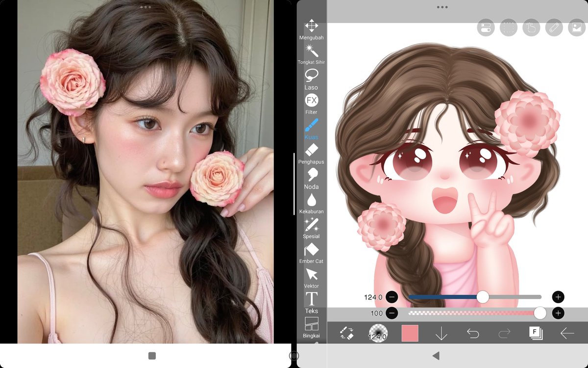The width and height of the screenshot is (588, 368).
Task: Tap the brush-eraser swap icon
Action: 346,333
